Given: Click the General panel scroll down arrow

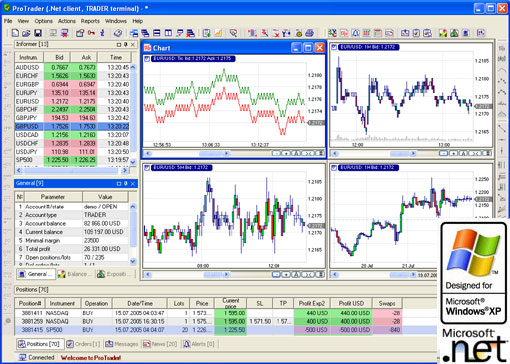Looking at the screenshot, I should [133, 261].
